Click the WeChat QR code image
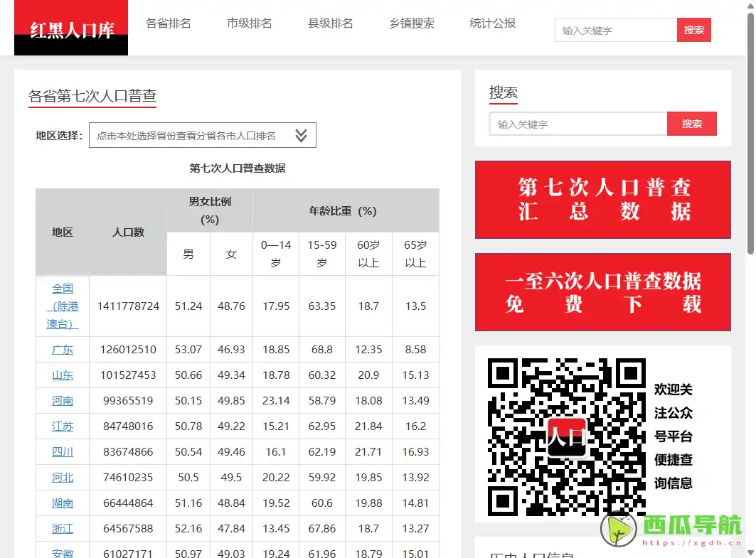 click(565, 437)
